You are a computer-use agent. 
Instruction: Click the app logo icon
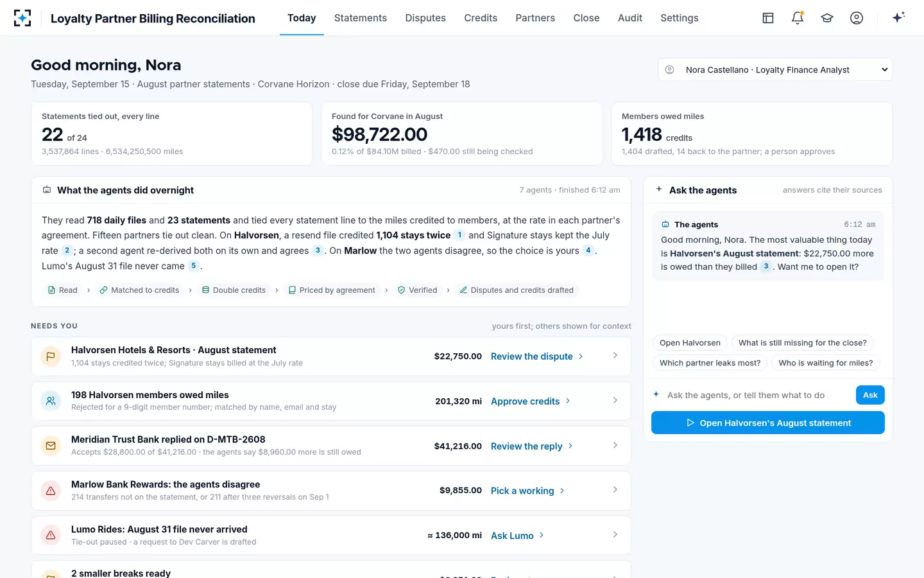pyautogui.click(x=22, y=18)
